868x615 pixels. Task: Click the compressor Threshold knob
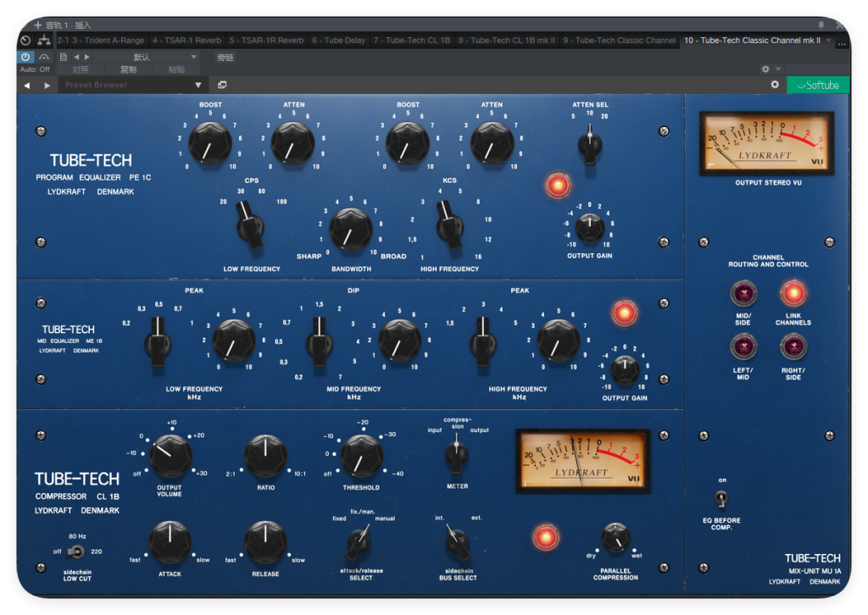tap(361, 457)
